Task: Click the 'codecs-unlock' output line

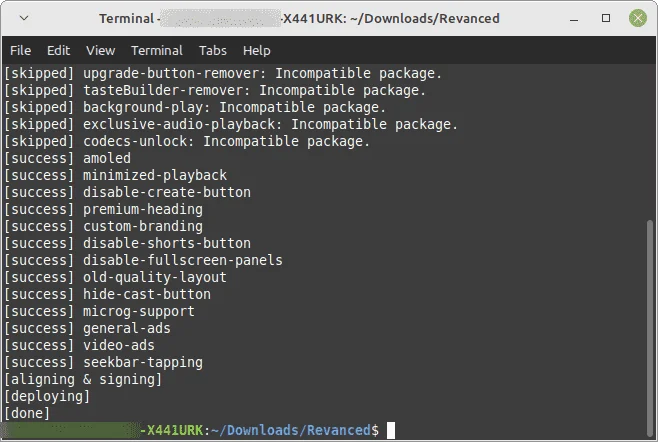Action: (x=187, y=141)
